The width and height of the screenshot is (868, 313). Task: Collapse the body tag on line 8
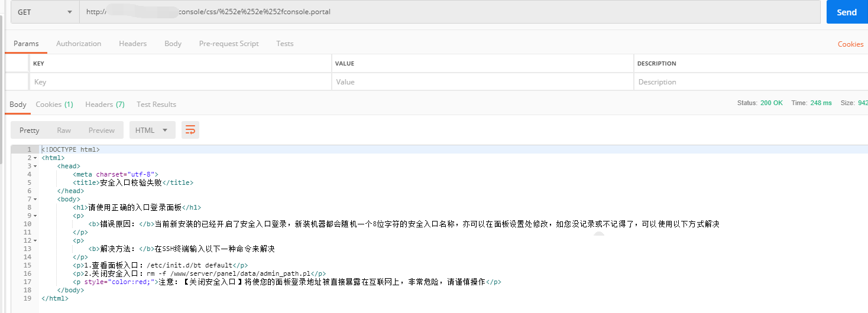35,200
